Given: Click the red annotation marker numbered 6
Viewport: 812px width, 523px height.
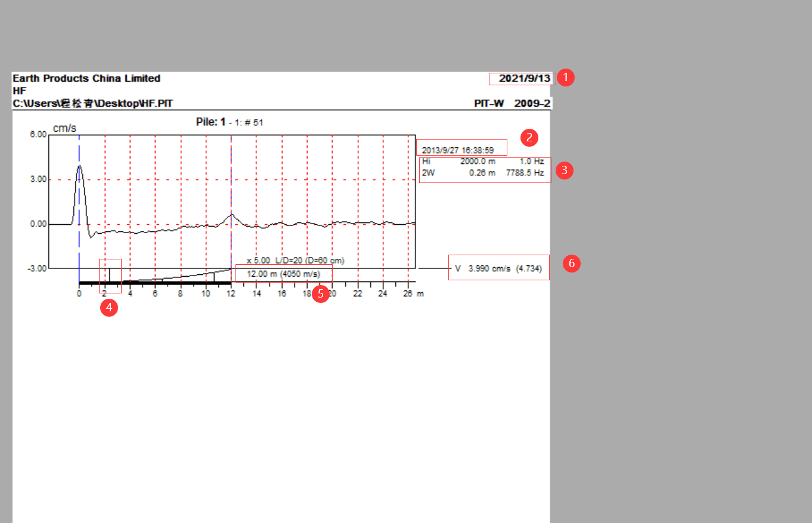Looking at the screenshot, I should pos(572,263).
